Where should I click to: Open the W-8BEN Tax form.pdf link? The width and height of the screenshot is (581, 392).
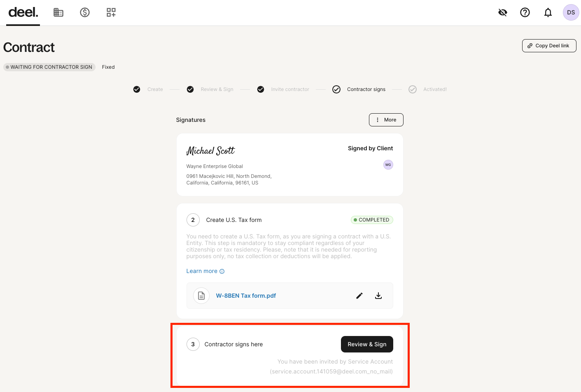click(x=246, y=296)
